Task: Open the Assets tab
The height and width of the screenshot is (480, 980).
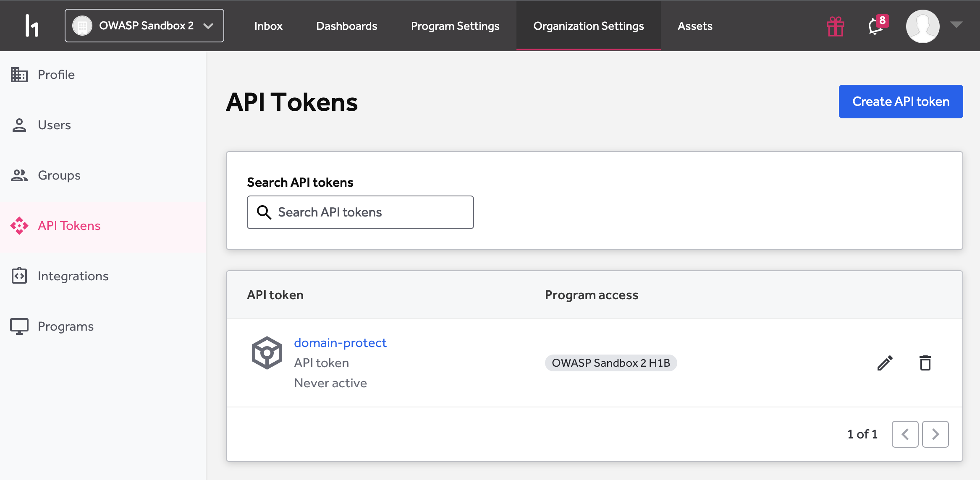Action: point(695,26)
